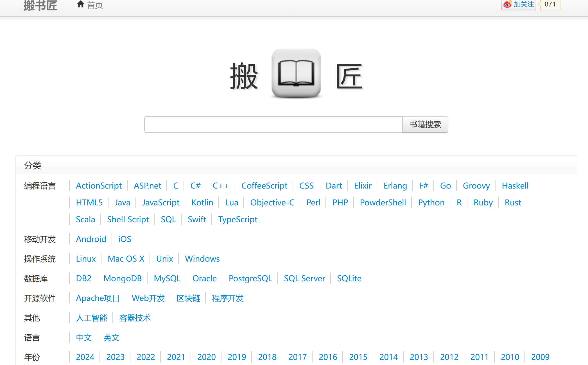Open the 首页 navigation item
Image resolution: width=588 pixels, height=365 pixels.
(90, 5)
